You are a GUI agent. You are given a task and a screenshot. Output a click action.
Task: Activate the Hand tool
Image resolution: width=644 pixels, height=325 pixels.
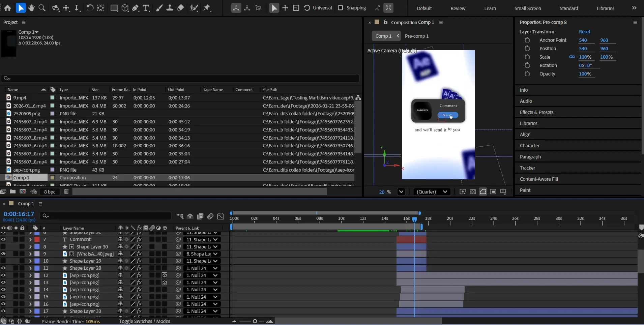(x=31, y=8)
